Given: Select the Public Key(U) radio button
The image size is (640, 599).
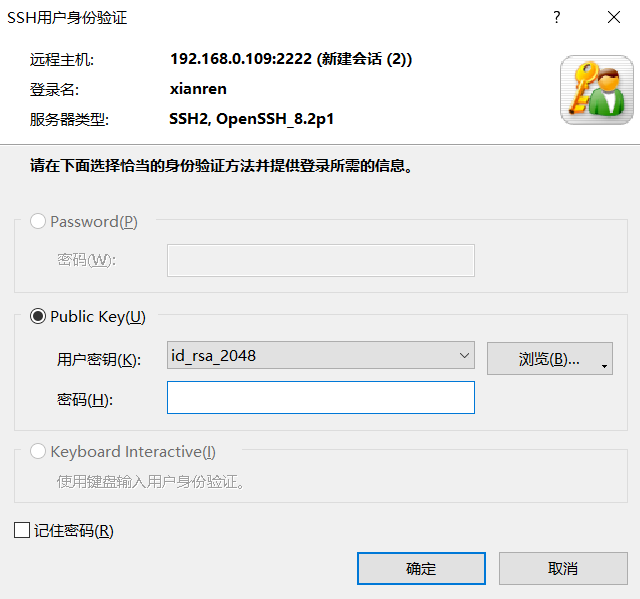Looking at the screenshot, I should (38, 316).
